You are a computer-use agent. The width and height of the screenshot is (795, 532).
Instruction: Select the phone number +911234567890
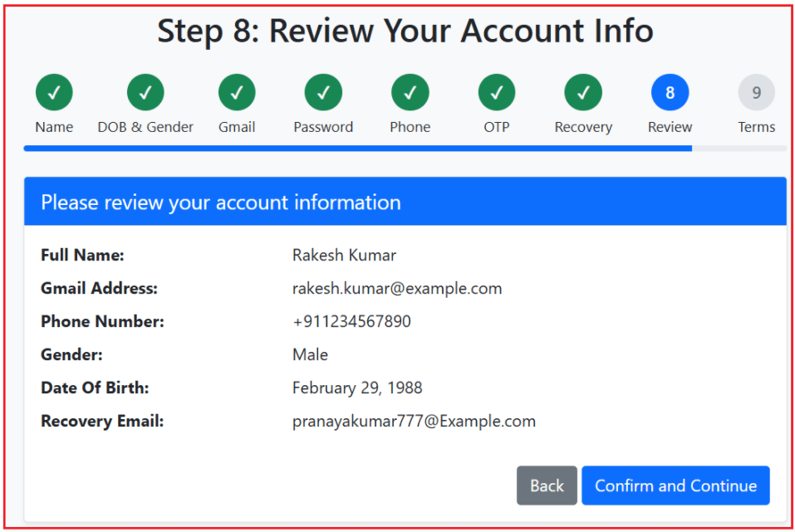tap(351, 321)
